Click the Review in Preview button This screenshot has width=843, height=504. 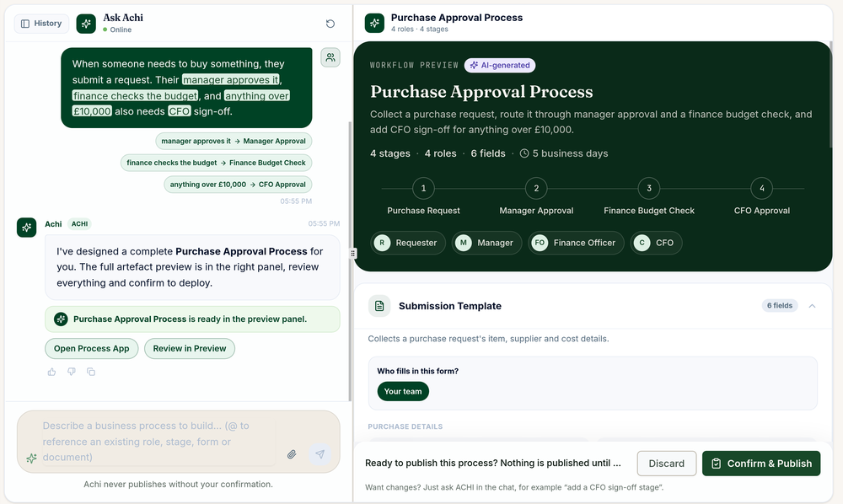point(189,348)
